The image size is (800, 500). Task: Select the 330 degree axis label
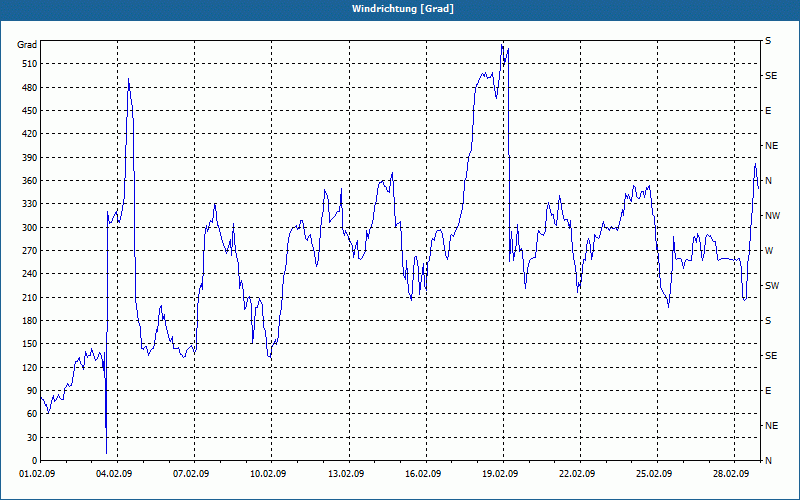pos(30,204)
